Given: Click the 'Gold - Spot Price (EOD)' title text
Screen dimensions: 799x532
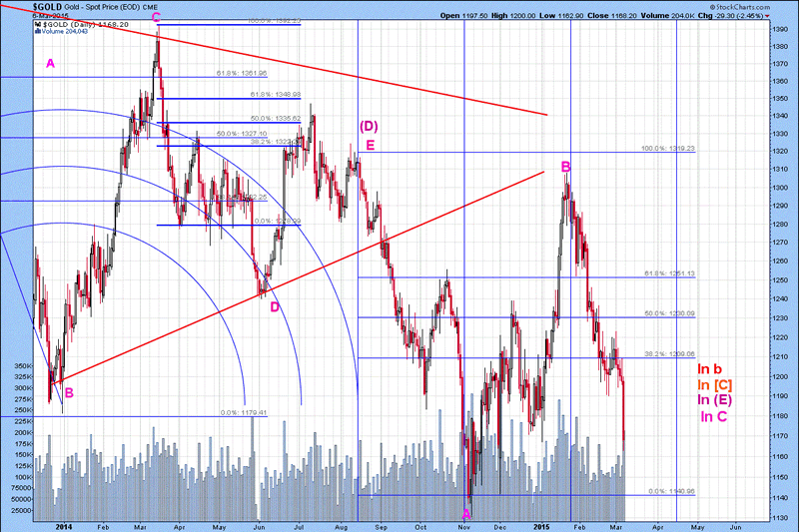Looking at the screenshot, I should point(103,8).
